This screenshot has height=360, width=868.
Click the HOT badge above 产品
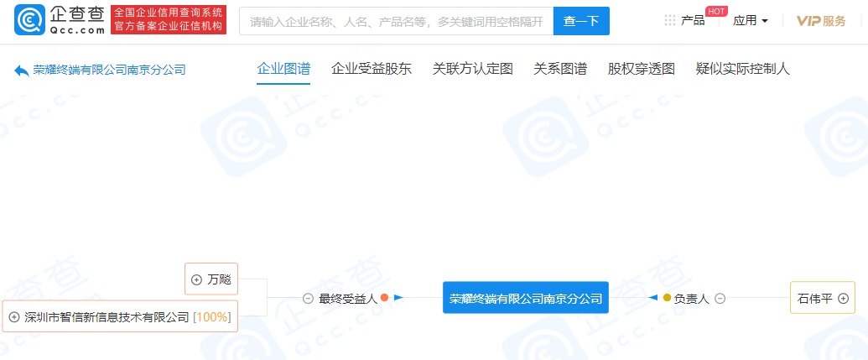[x=716, y=11]
